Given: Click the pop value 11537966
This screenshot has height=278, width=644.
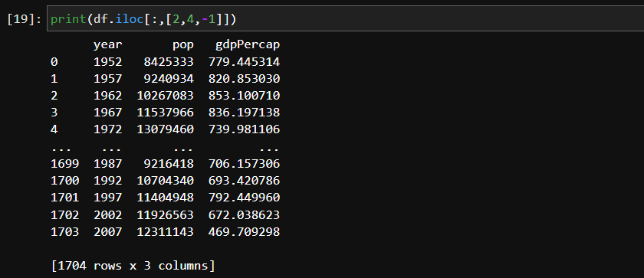Looking at the screenshot, I should (x=165, y=113).
